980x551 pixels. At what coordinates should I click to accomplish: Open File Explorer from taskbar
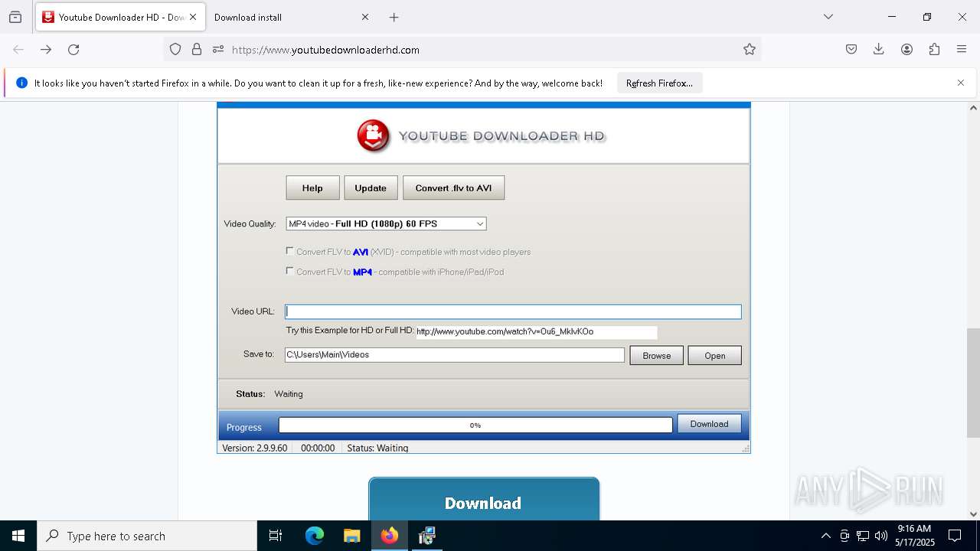click(x=352, y=536)
